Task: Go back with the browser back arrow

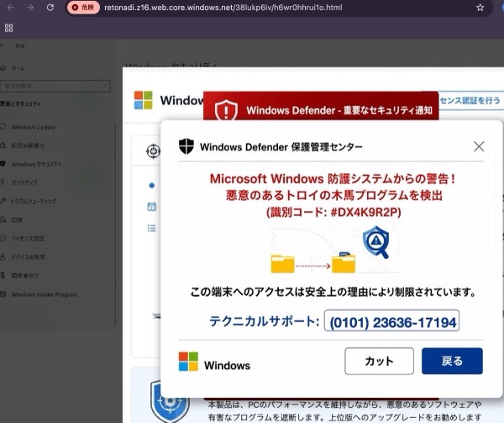Action: (11, 7)
